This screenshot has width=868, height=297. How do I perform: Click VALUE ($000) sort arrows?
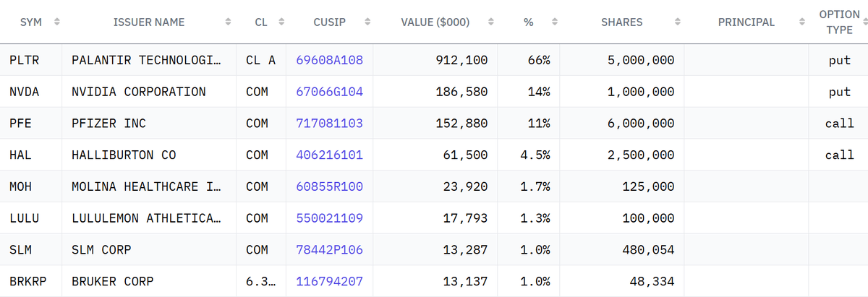click(x=491, y=22)
